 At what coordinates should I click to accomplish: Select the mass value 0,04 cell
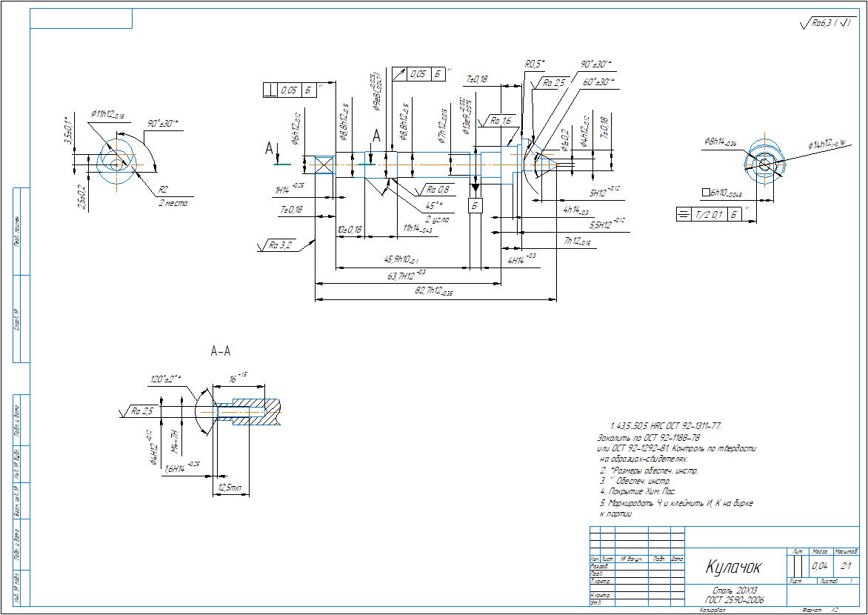(819, 565)
